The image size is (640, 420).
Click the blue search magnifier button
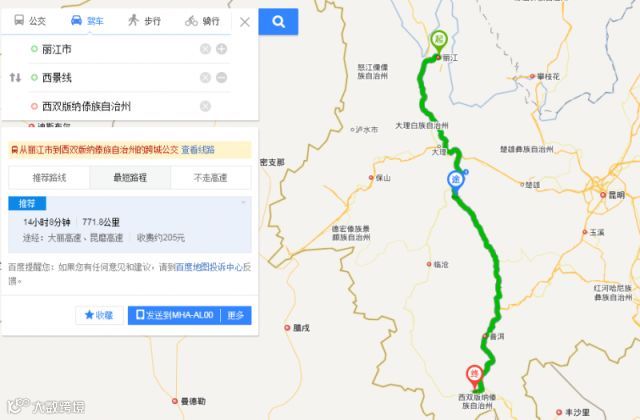278,21
